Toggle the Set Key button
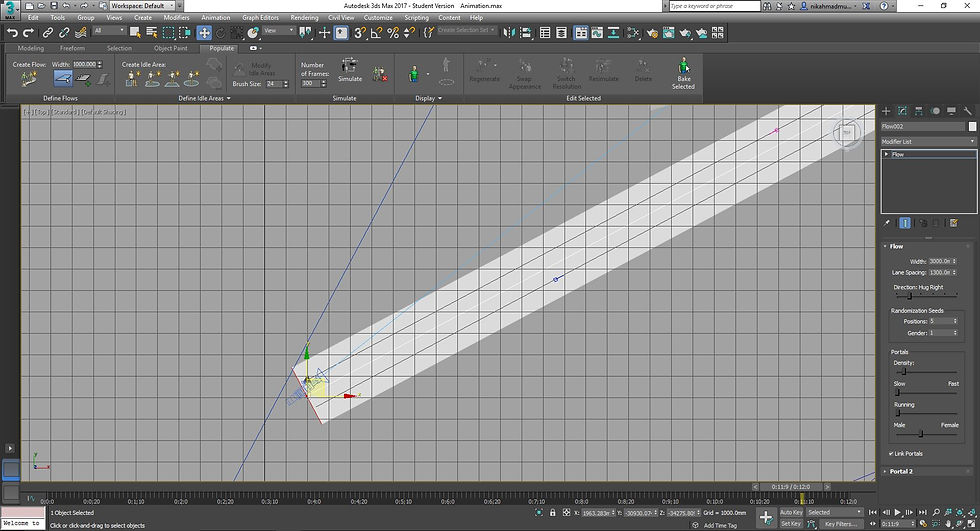 [791, 524]
